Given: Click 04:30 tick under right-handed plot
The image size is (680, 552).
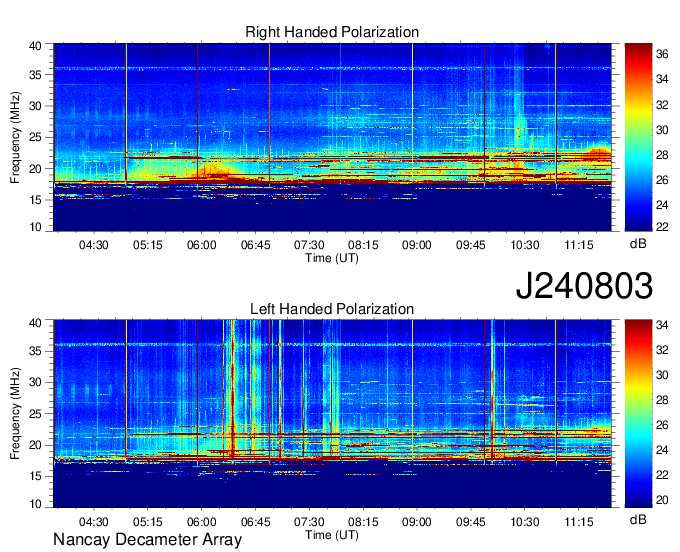Looking at the screenshot, I should pos(94,245).
